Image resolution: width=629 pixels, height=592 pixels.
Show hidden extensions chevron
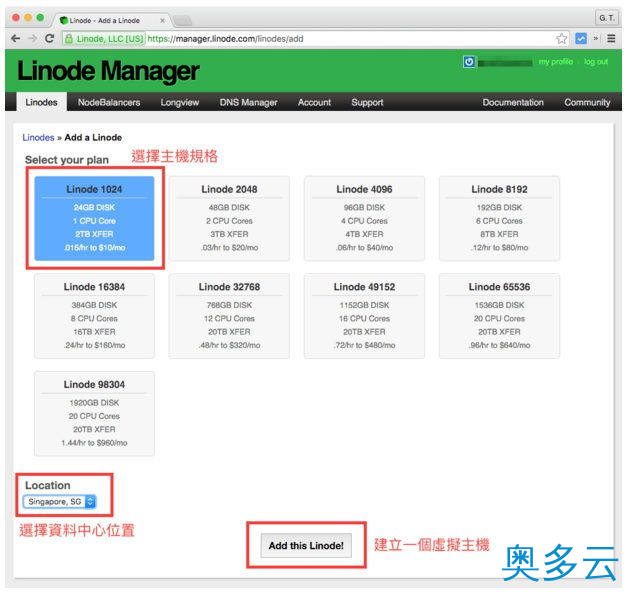(x=596, y=39)
